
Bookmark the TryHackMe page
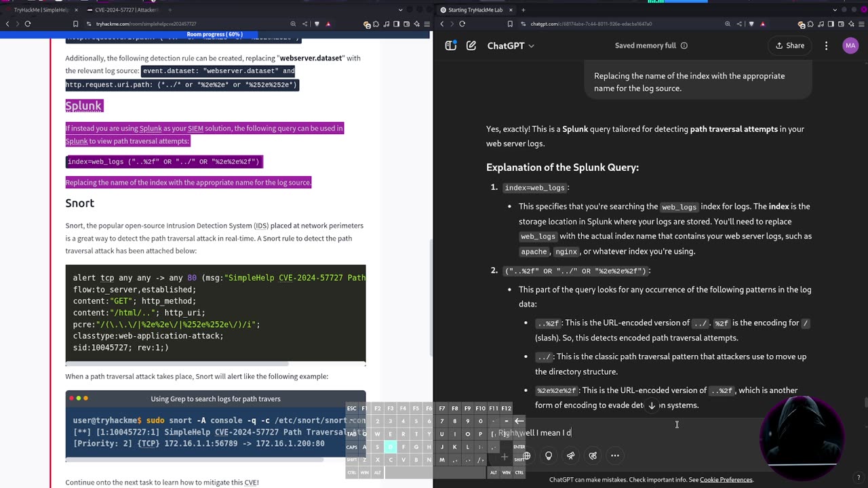point(76,24)
